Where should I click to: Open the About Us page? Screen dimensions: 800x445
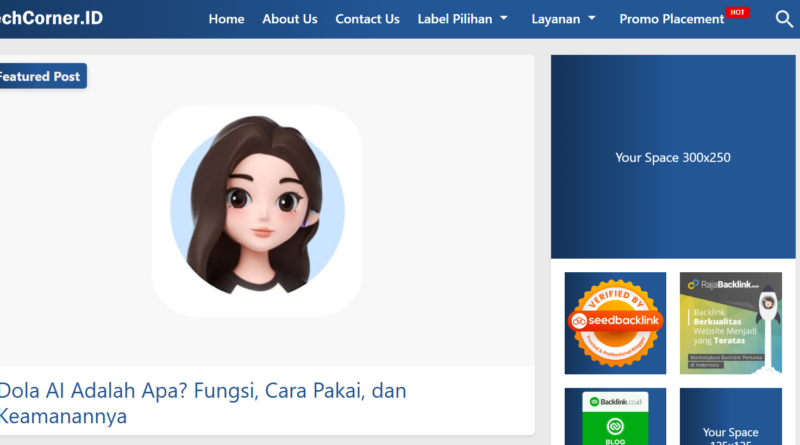[x=290, y=19]
